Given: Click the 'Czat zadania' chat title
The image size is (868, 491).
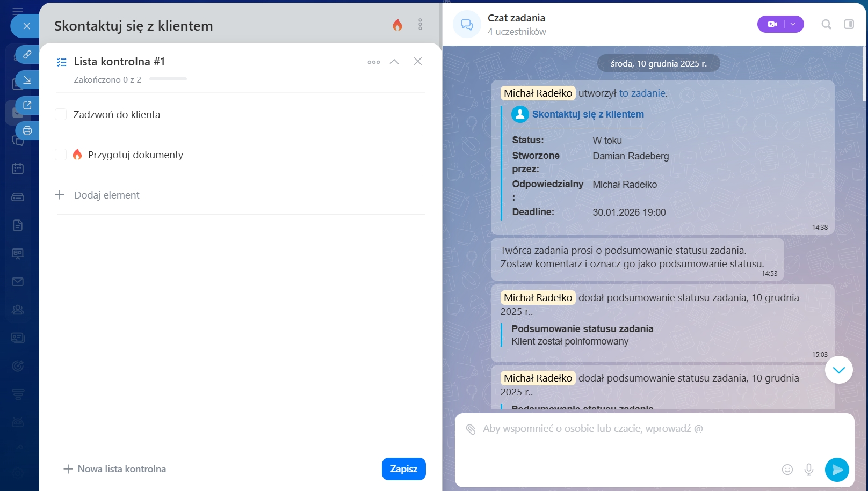Looking at the screenshot, I should click(x=516, y=18).
